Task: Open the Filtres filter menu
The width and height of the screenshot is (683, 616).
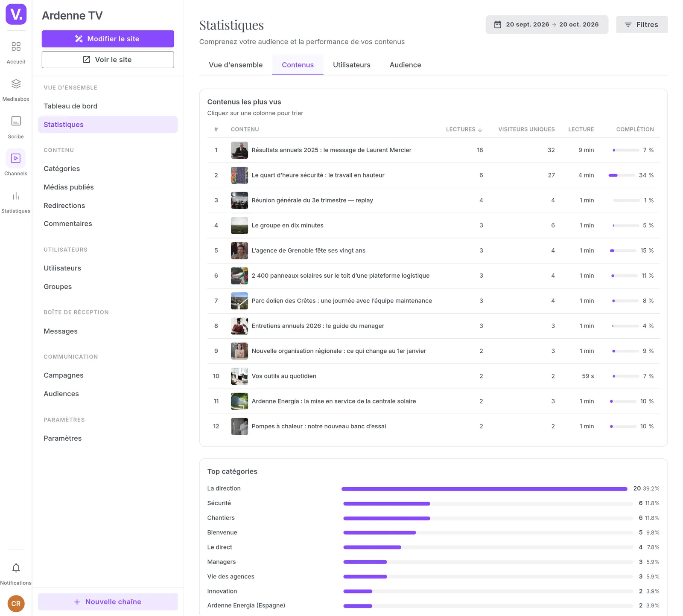Action: 642,25
